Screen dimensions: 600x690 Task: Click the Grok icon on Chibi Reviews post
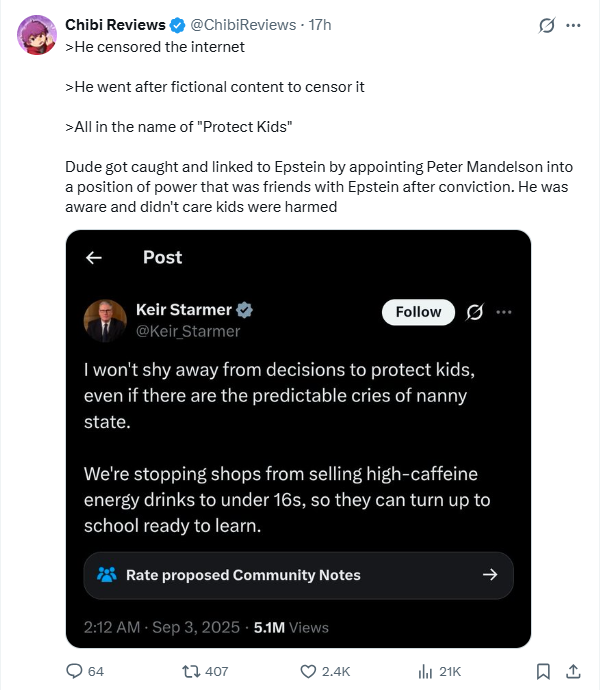click(547, 25)
